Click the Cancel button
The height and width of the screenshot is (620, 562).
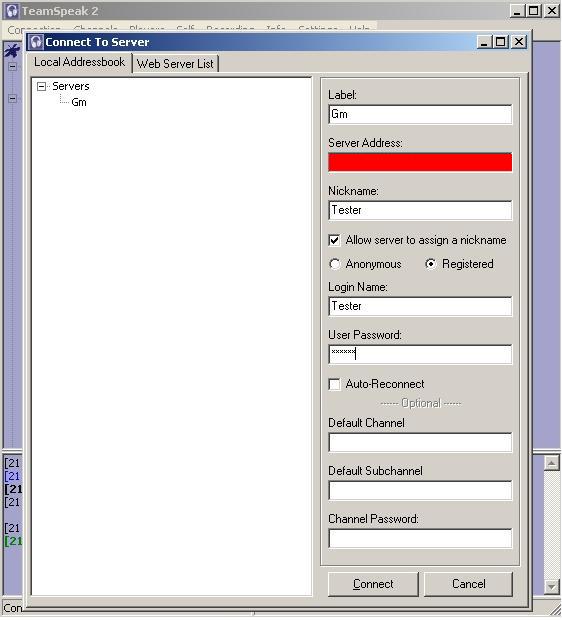pos(469,584)
